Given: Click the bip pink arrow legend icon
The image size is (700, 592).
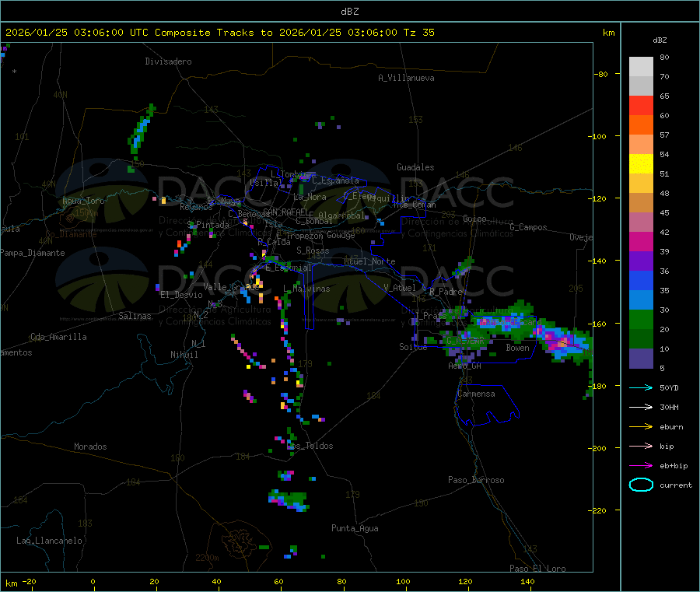Looking at the screenshot, I should coord(641,446).
